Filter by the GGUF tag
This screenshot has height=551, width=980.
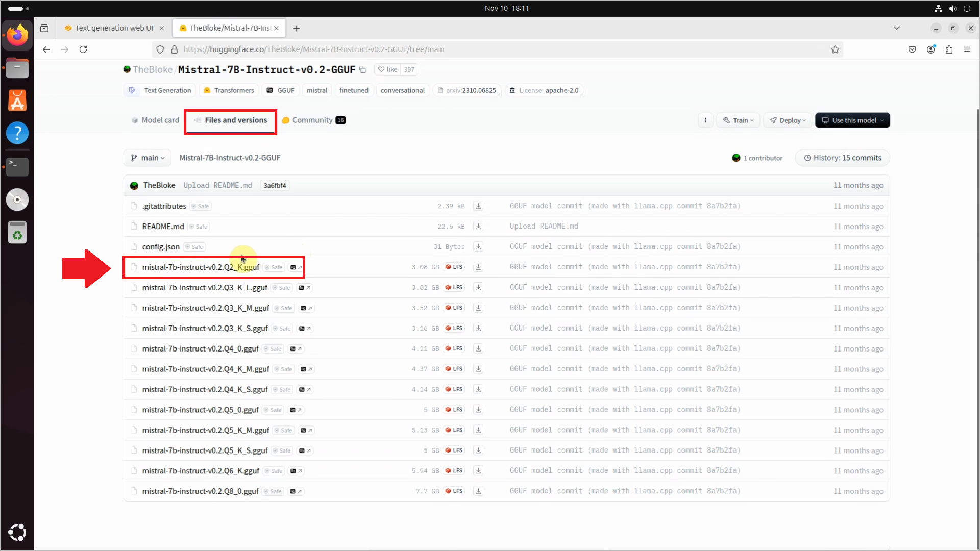point(280,91)
